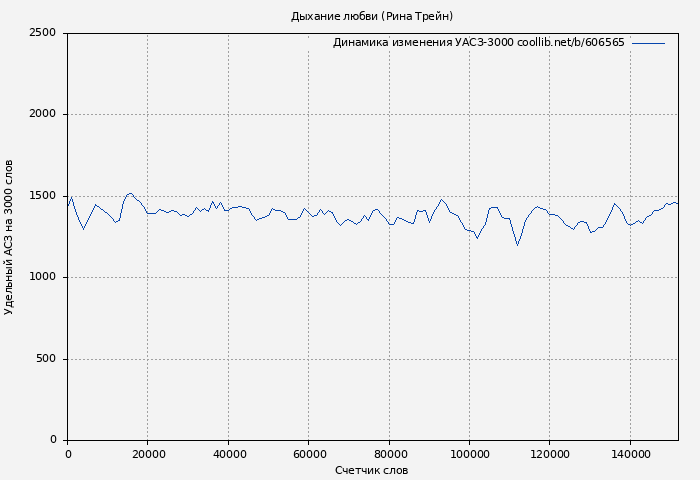The width and height of the screenshot is (700, 480).
Task: Select the 1000 y-axis tick label
Action: [42, 277]
